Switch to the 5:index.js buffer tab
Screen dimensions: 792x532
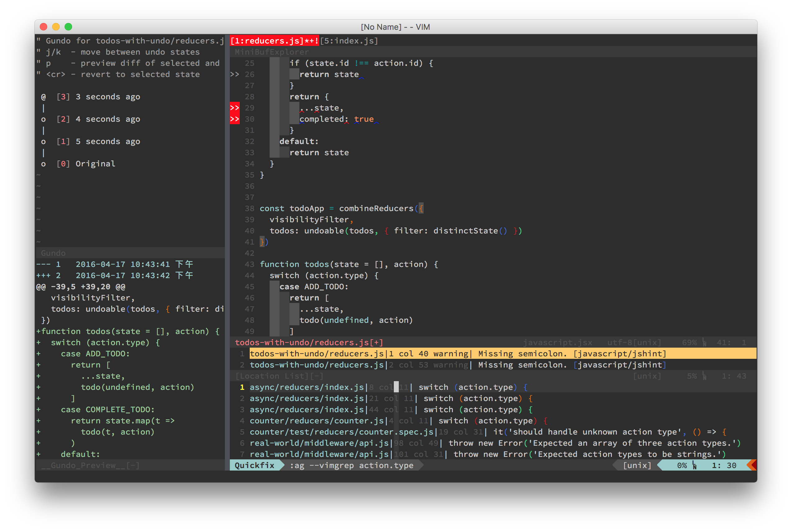click(349, 41)
